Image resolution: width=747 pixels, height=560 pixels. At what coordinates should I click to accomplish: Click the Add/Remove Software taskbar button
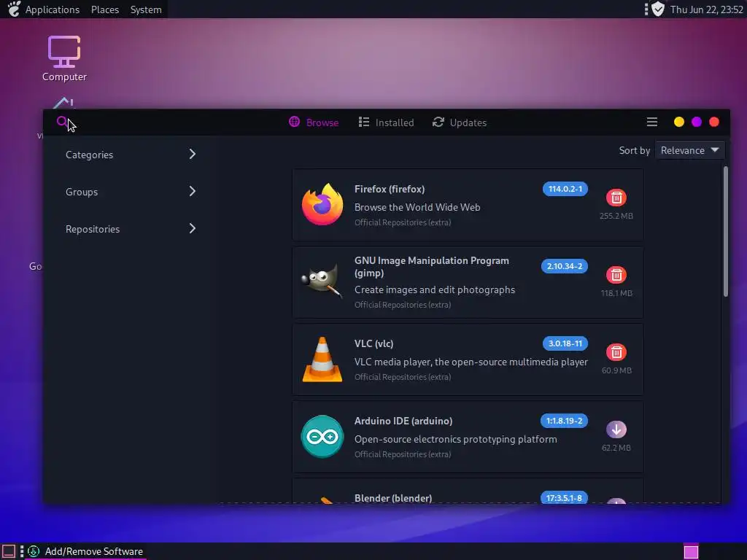click(x=86, y=551)
